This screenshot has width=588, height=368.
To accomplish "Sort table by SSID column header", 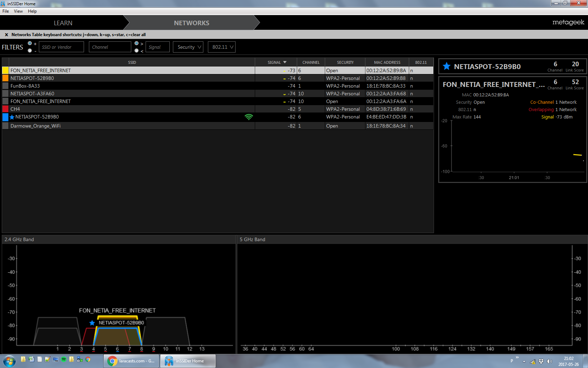I will click(132, 62).
